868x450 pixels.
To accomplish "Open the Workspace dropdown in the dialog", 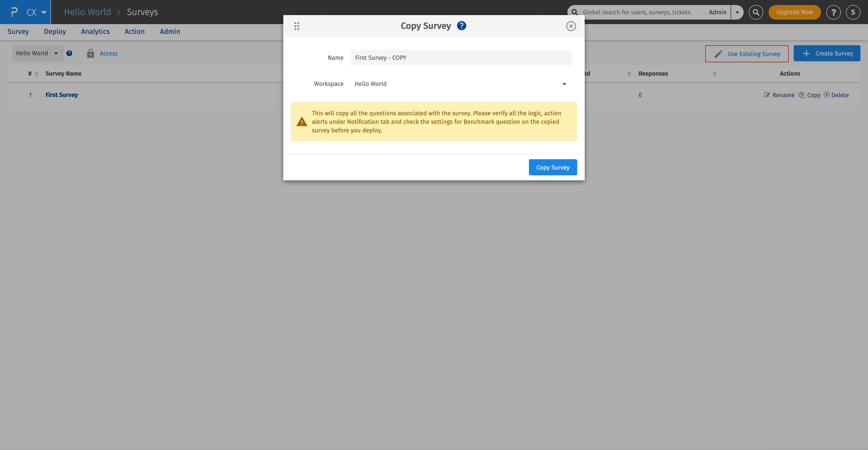I will (564, 84).
